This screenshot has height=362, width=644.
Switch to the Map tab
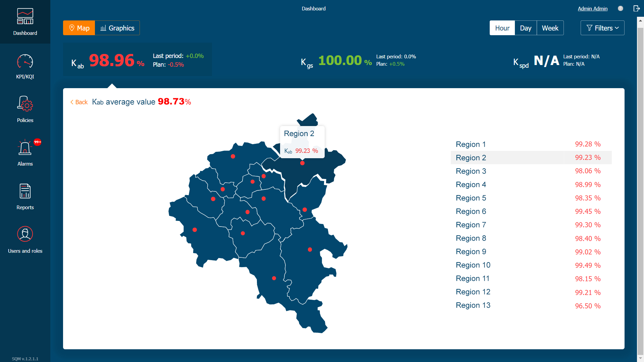pos(79,28)
